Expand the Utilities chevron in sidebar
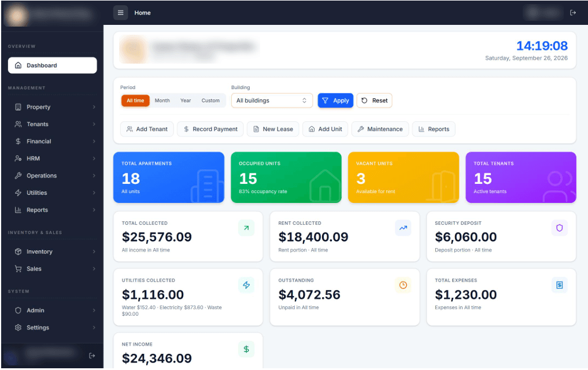 (94, 193)
